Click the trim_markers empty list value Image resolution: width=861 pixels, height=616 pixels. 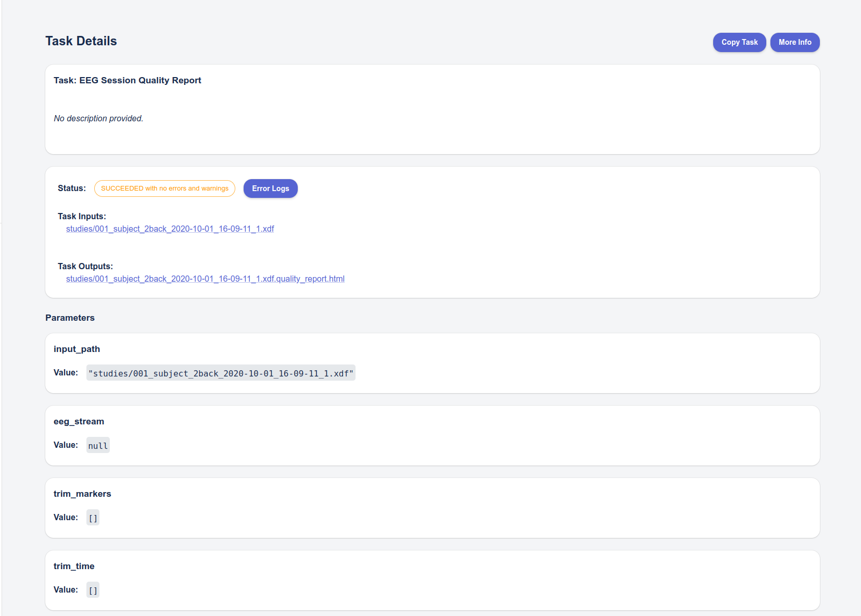click(93, 518)
